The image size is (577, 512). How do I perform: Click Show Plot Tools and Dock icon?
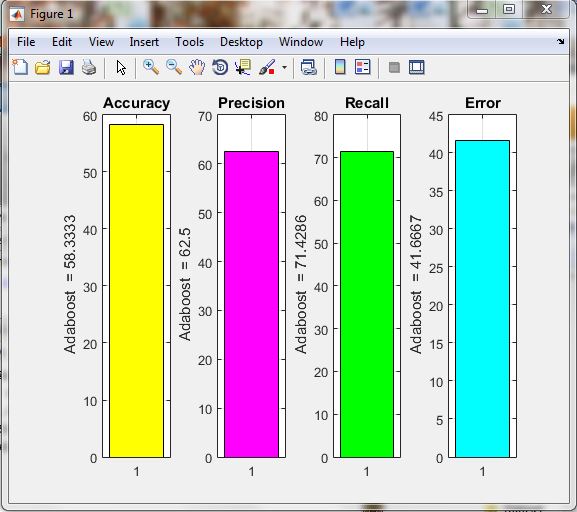point(417,67)
